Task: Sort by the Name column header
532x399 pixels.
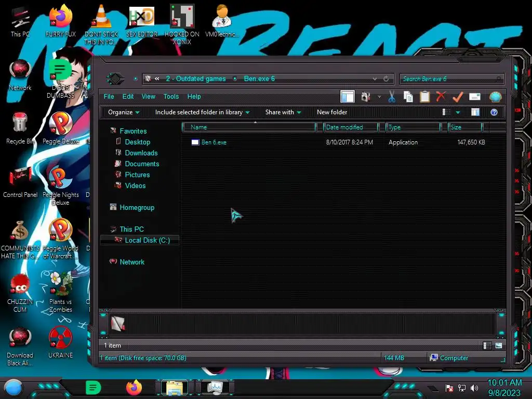Action: [249, 127]
